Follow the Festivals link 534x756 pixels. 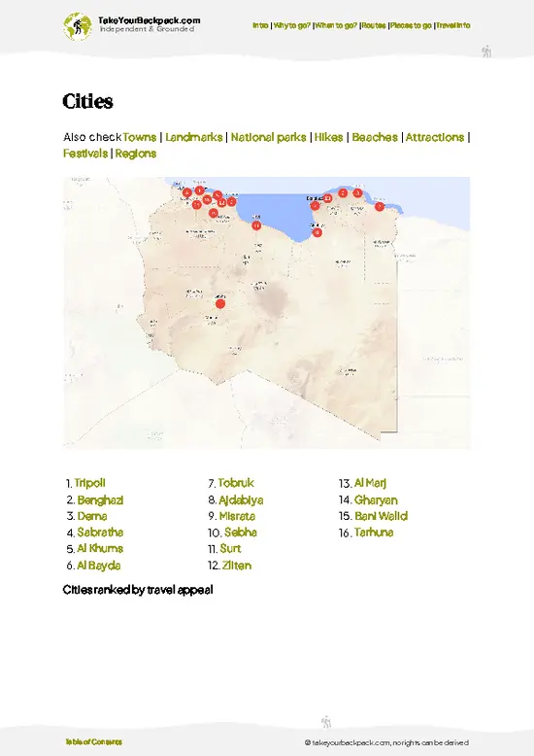click(x=85, y=154)
